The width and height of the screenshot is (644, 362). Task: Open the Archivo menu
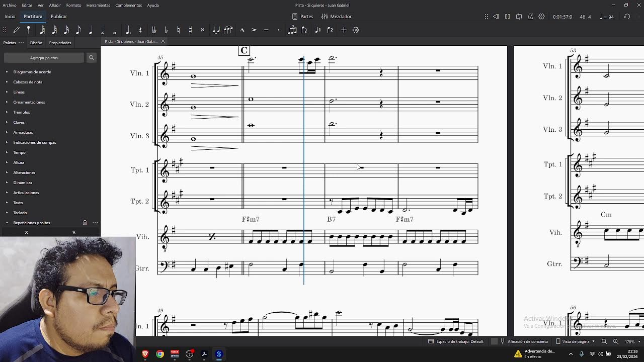click(x=10, y=5)
